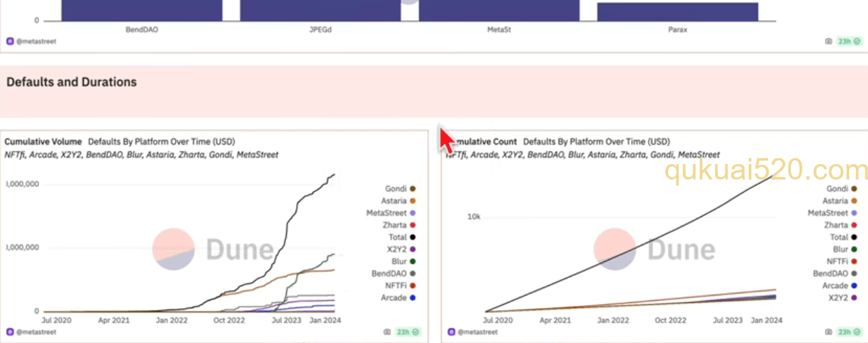Image resolution: width=868 pixels, height=343 pixels.
Task: Click the Parax bar in top chart
Action: (678, 12)
